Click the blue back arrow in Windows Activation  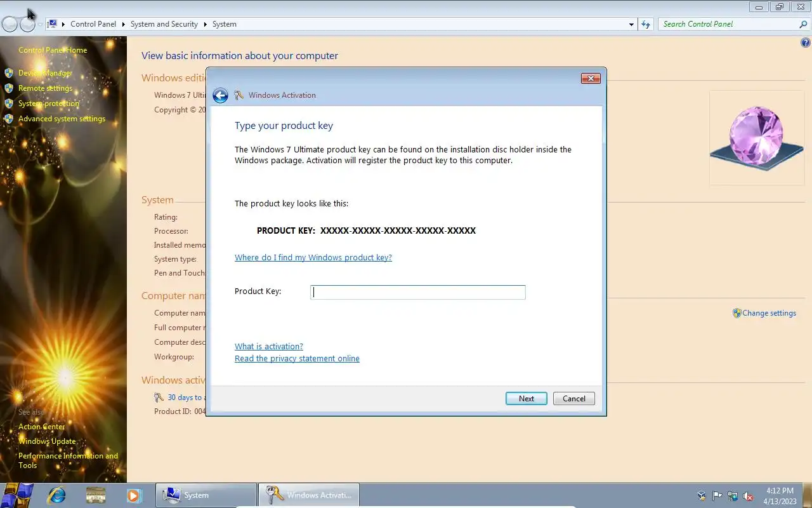click(220, 95)
